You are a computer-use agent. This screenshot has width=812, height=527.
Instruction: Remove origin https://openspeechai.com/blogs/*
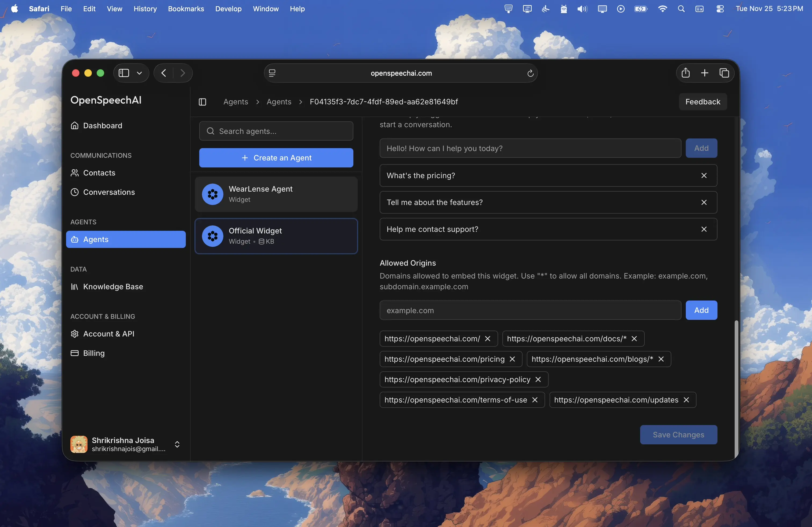(661, 359)
